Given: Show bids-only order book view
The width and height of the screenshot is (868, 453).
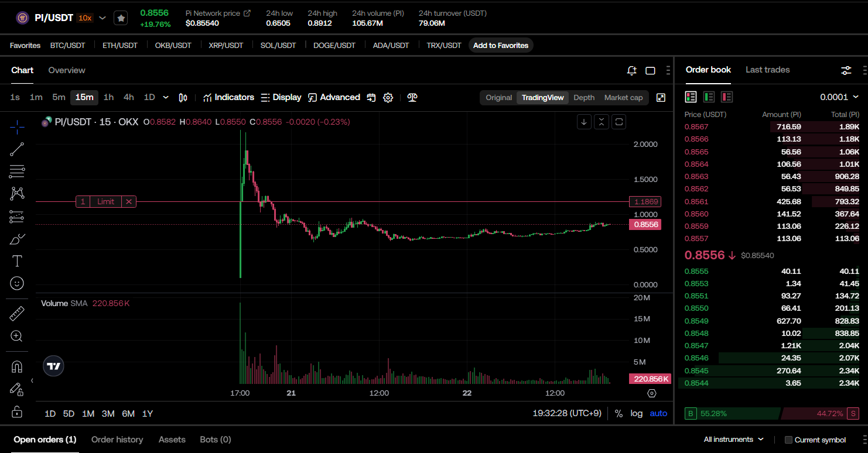Looking at the screenshot, I should [x=709, y=97].
